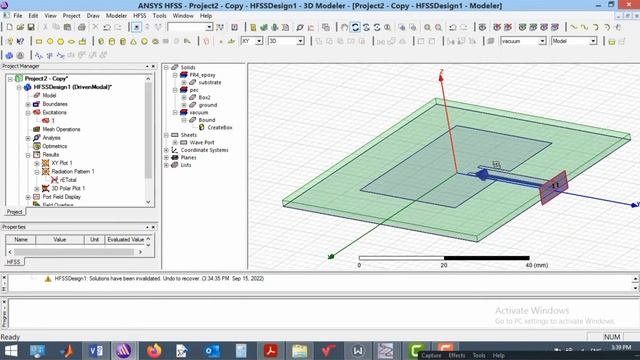Select the Wave Port sheet item
Screen dimensions: 640x360
(202, 142)
